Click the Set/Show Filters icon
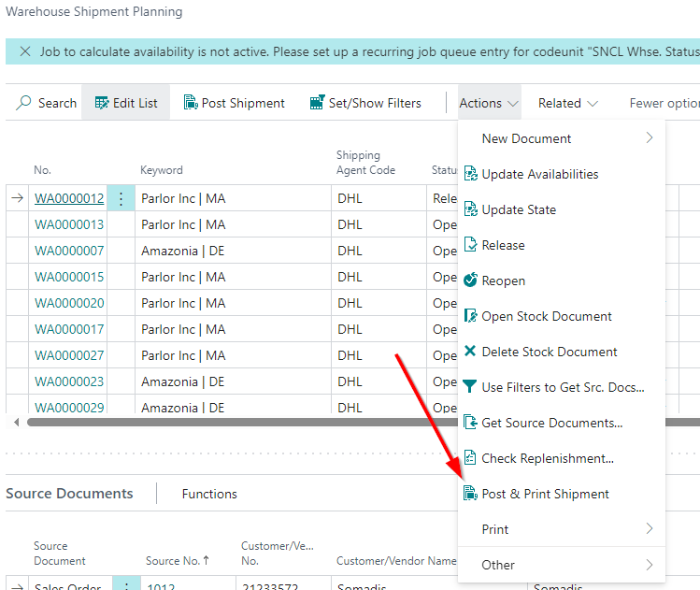 317,103
